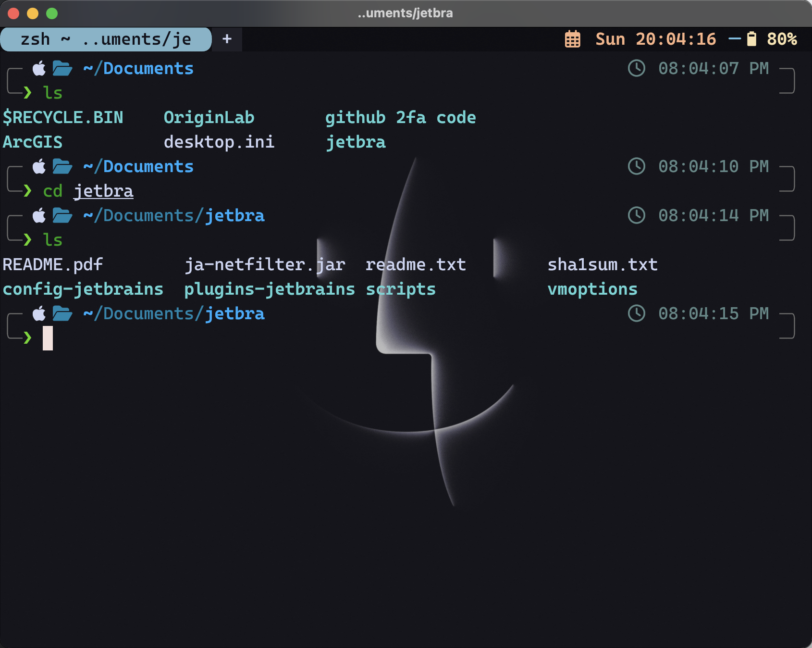Click the Apple logo in first prompt line
The image size is (812, 648).
[39, 68]
